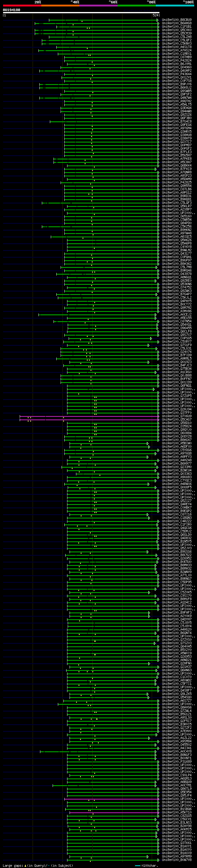This screenshot has height=868, width=197.
Task: Select the UniRef100_O35824 label
Action: (176, 426)
